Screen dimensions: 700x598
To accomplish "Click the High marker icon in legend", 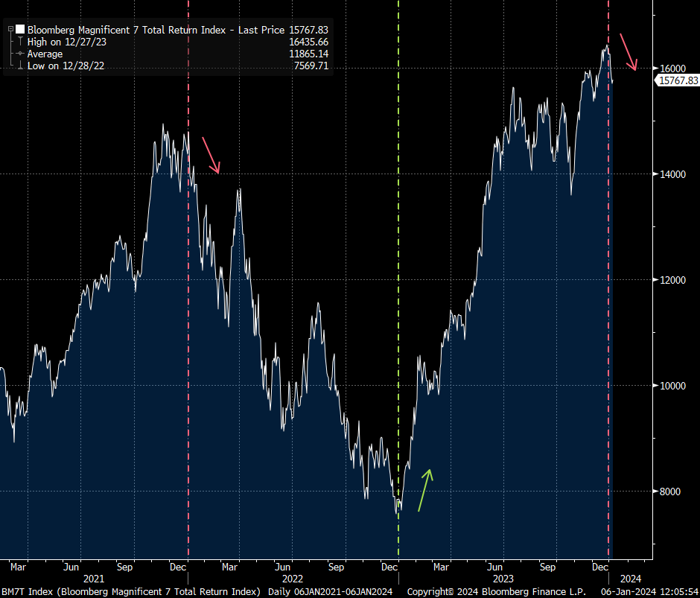I will pyautogui.click(x=20, y=42).
